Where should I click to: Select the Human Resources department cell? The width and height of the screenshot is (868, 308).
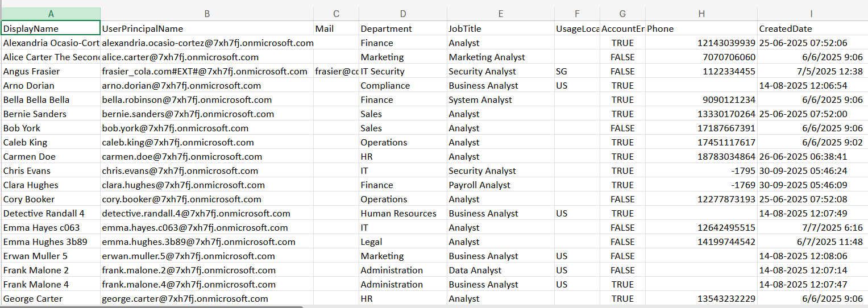tap(402, 213)
